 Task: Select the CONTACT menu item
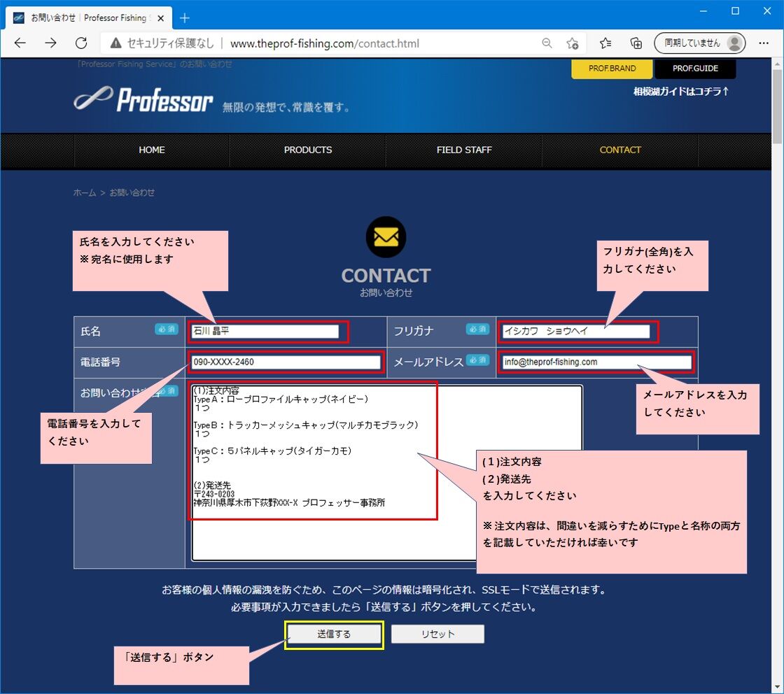pos(620,150)
